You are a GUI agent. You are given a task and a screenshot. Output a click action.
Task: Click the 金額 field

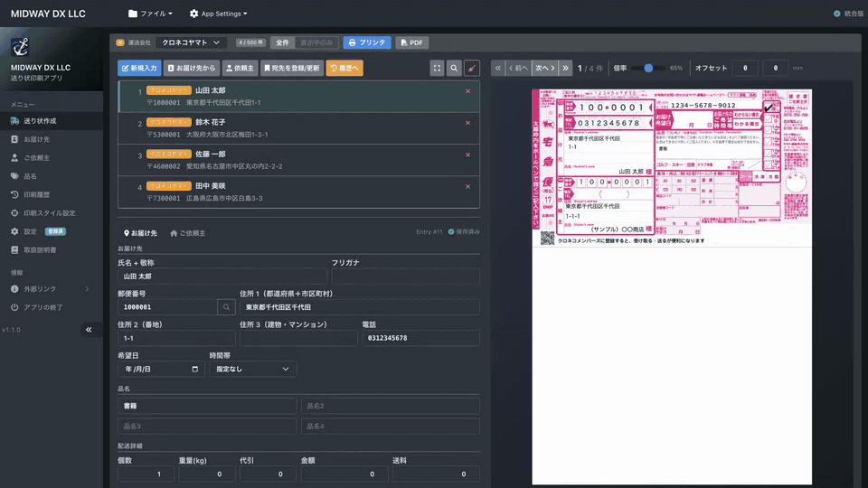344,474
